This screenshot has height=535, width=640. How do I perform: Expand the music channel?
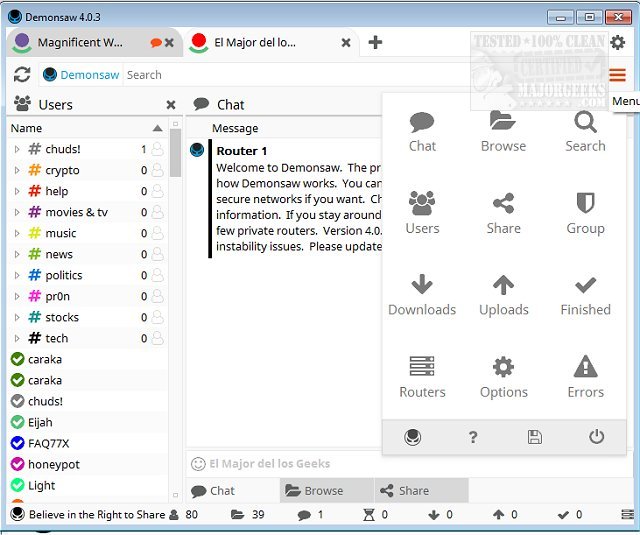pos(17,233)
